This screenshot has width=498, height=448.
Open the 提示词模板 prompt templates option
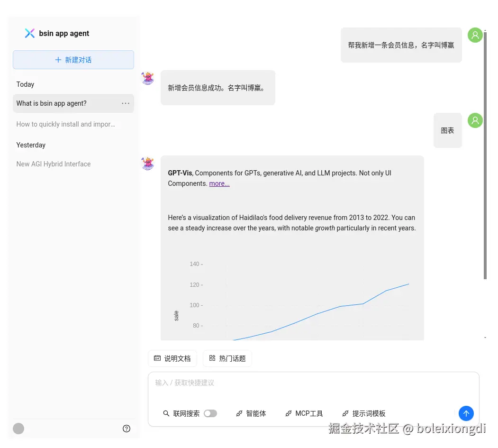(364, 413)
